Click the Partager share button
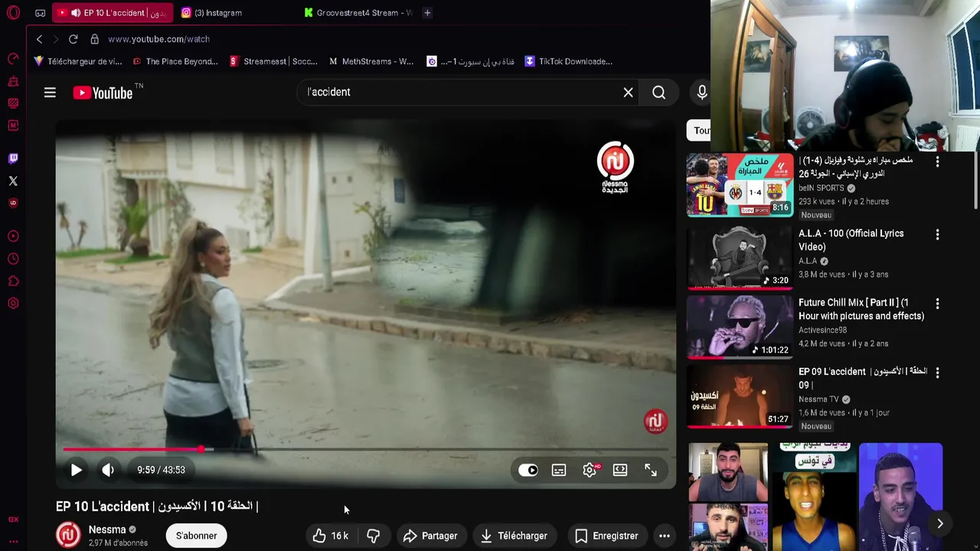The width and height of the screenshot is (980, 551). (430, 536)
